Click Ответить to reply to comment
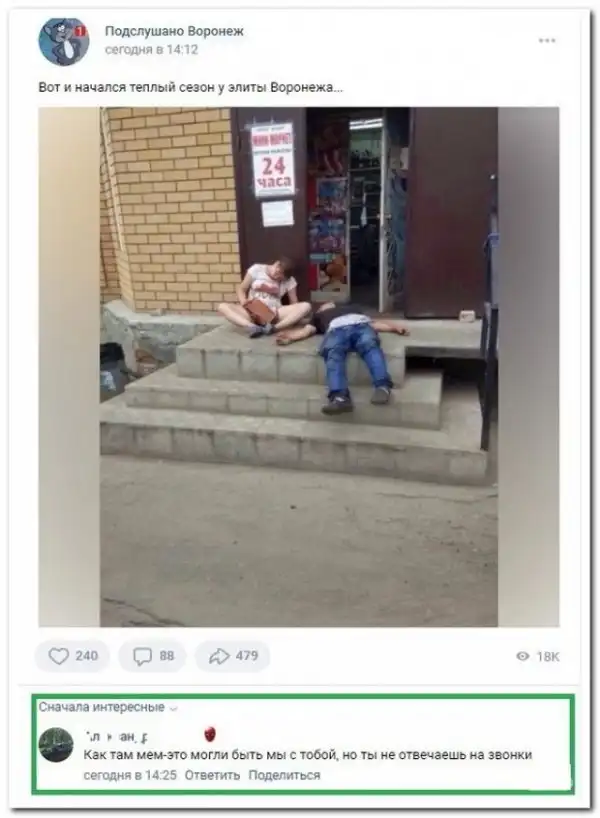 pyautogui.click(x=212, y=775)
